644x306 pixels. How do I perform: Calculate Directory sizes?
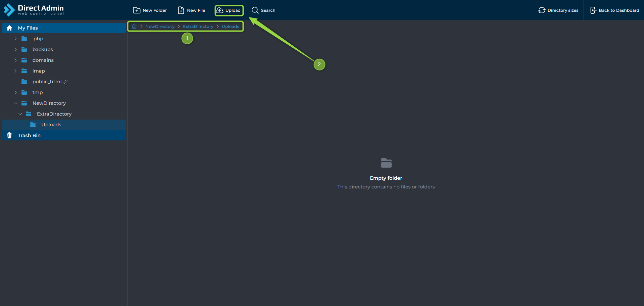coord(558,10)
